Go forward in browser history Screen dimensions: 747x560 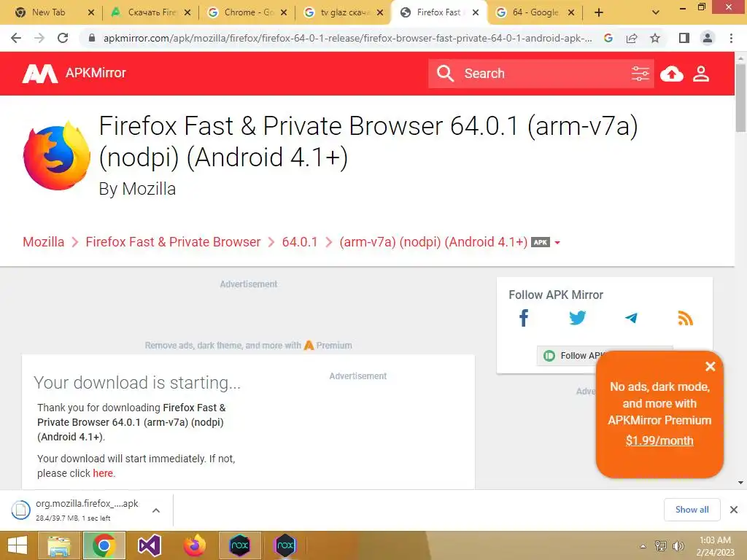coord(39,38)
